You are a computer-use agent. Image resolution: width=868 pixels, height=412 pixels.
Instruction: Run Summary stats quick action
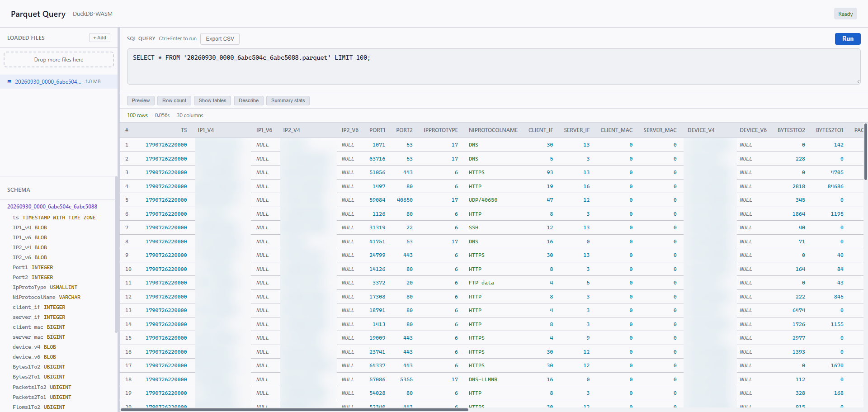click(288, 100)
